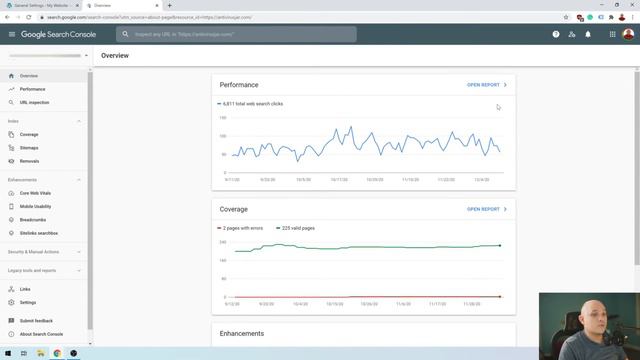Open Task View on the taskbar
Image resolution: width=640 pixels, height=360 pixels.
pos(24,353)
